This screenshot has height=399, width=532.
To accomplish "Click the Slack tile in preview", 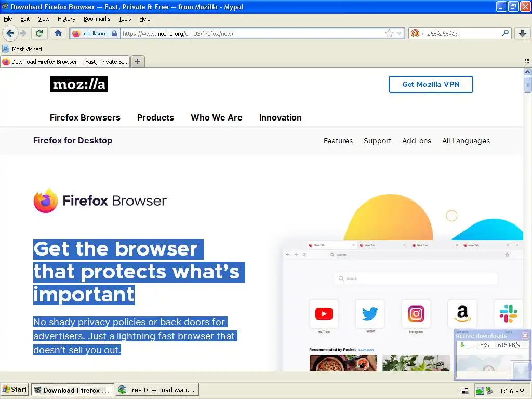I will click(x=508, y=314).
